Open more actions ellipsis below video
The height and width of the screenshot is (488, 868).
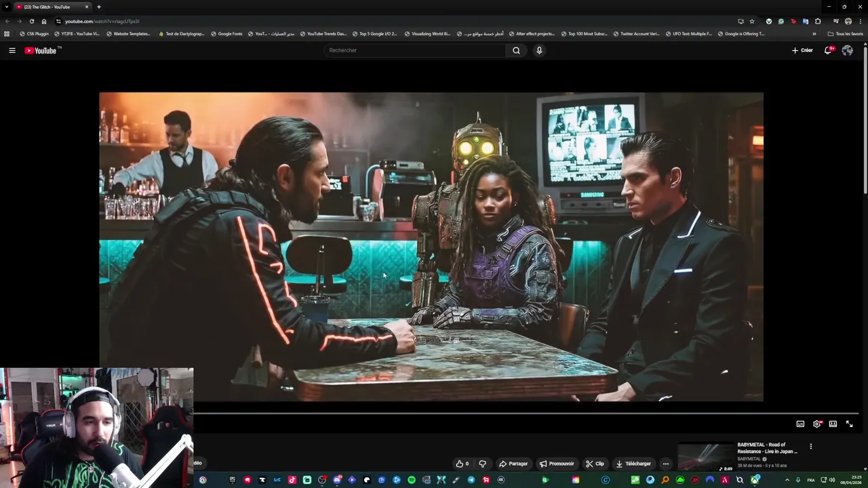(x=666, y=464)
